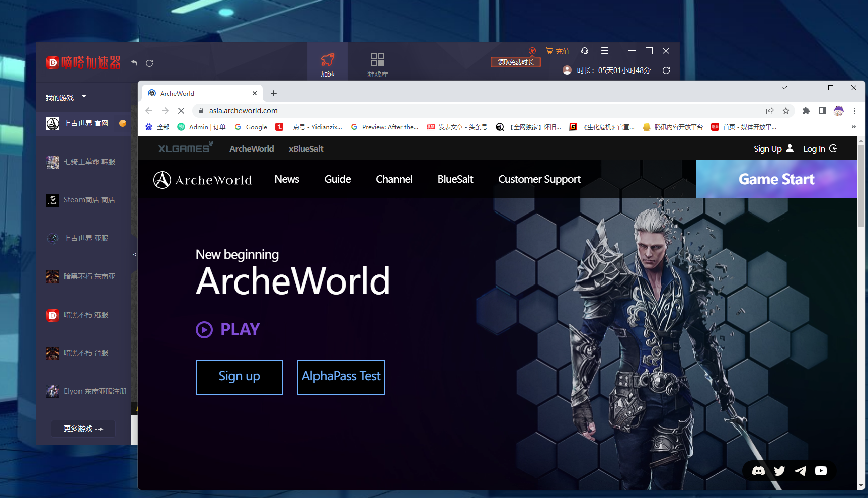The width and height of the screenshot is (868, 498).
Task: Open the BlueSalt menu
Action: (455, 179)
